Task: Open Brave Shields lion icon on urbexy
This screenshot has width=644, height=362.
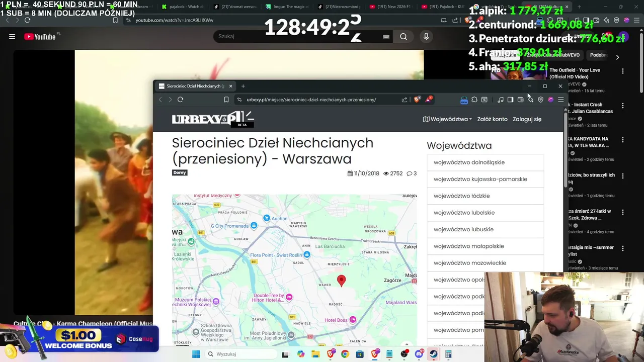Action: [417, 100]
